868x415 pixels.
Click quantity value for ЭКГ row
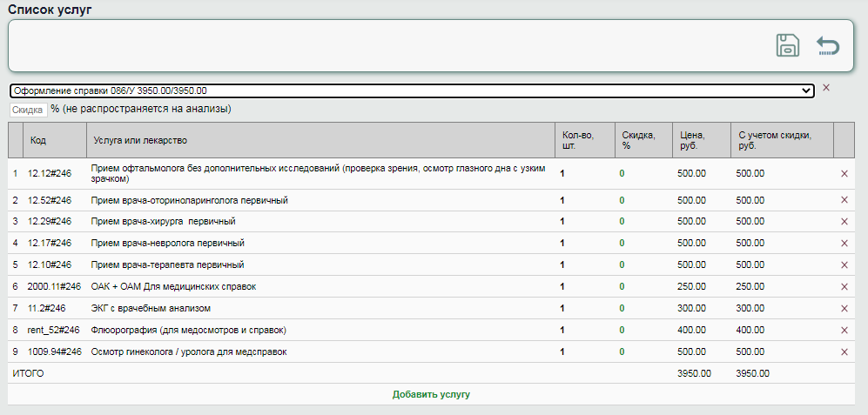click(x=562, y=308)
